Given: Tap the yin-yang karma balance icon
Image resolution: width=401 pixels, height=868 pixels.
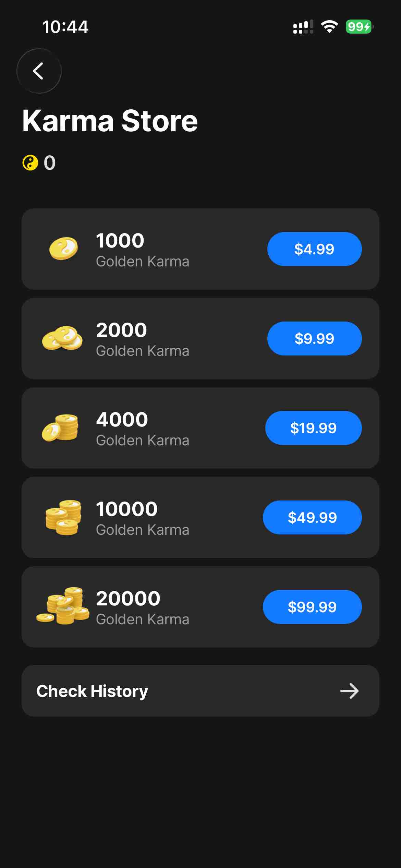Looking at the screenshot, I should [x=30, y=162].
